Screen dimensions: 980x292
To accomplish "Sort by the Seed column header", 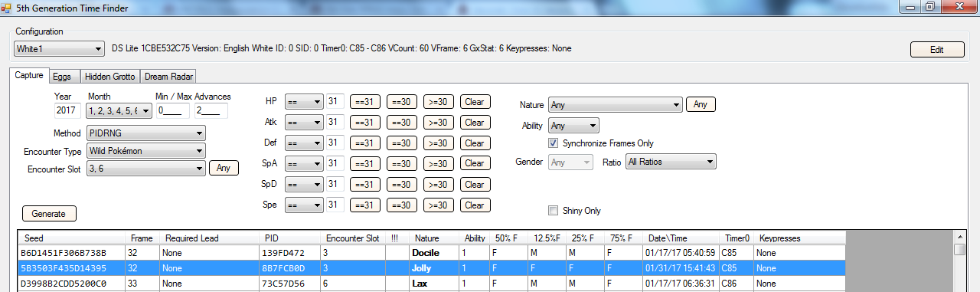I will pos(73,238).
